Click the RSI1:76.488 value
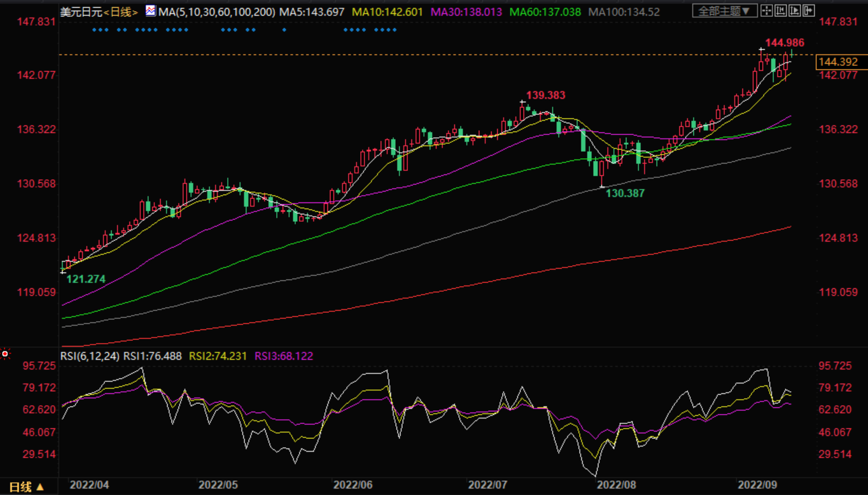Image resolution: width=868 pixels, height=495 pixels. click(x=152, y=356)
